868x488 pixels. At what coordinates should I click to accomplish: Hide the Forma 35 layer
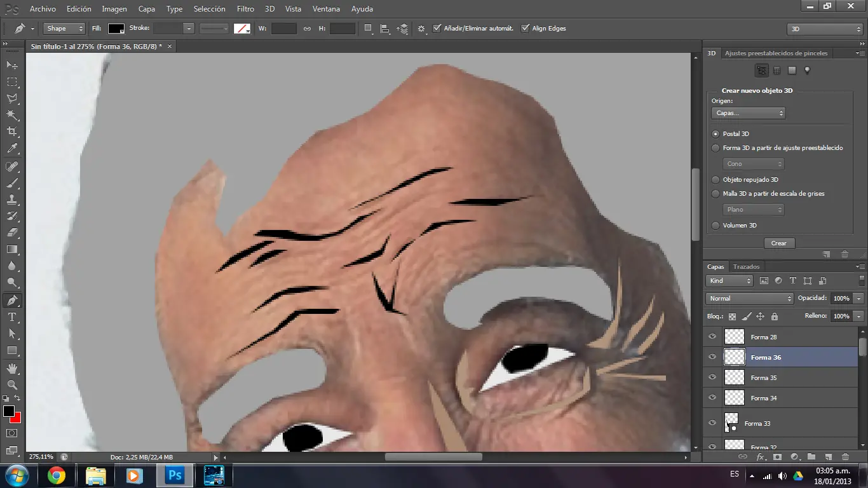(x=712, y=377)
